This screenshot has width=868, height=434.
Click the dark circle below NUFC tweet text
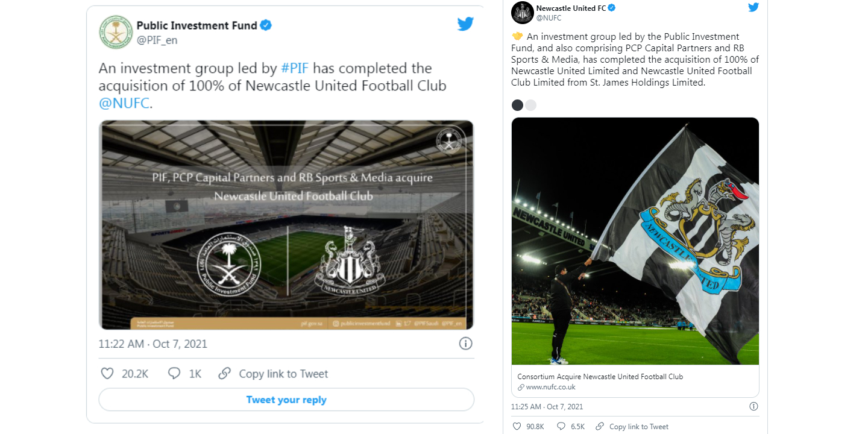point(517,105)
